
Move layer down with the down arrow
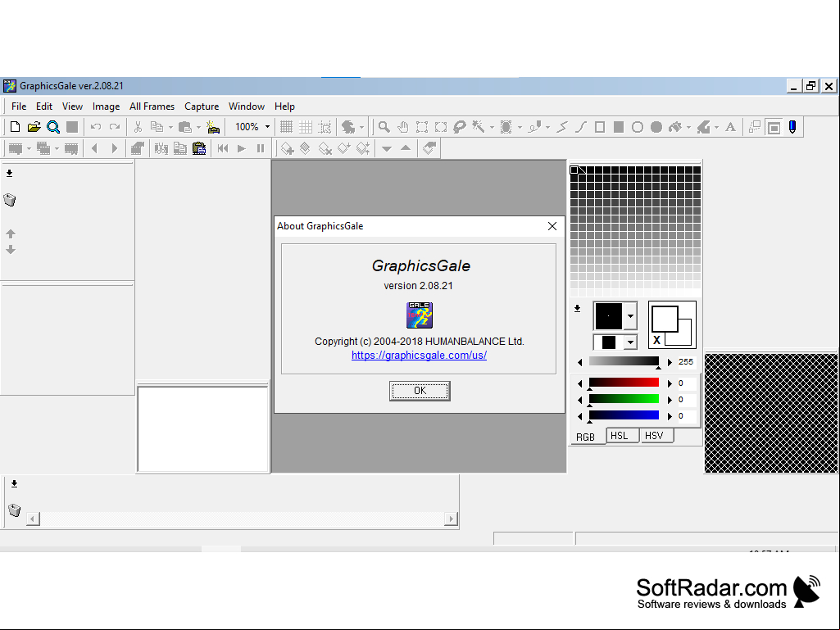pyautogui.click(x=11, y=250)
